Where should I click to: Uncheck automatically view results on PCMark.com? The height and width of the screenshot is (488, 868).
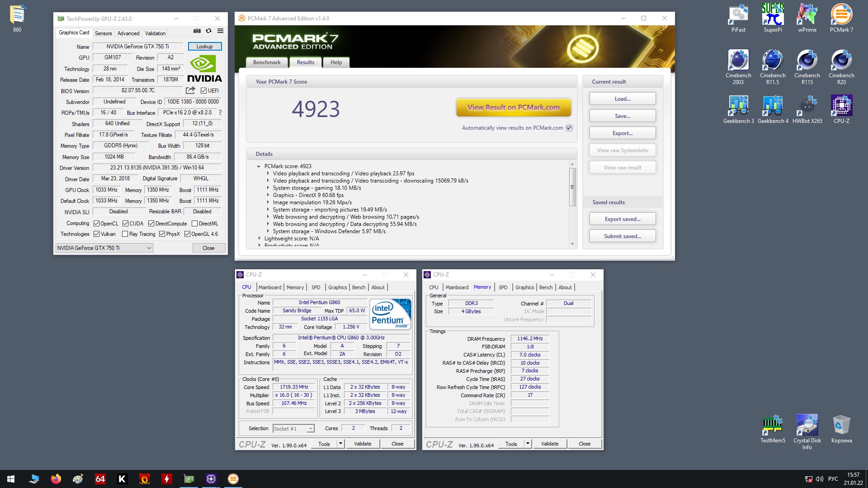569,128
